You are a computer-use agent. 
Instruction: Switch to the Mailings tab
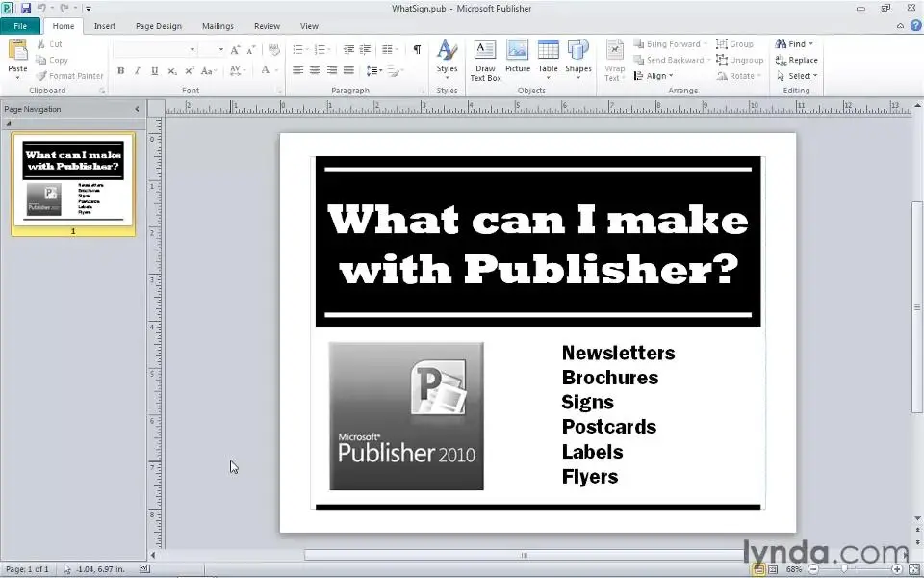pos(218,26)
